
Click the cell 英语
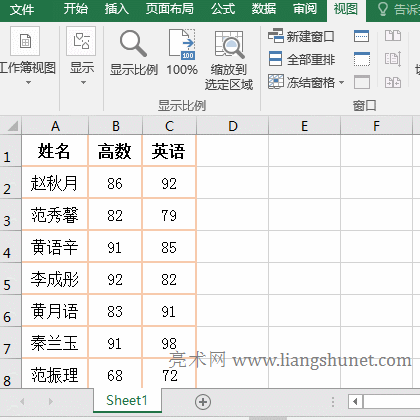[169, 151]
